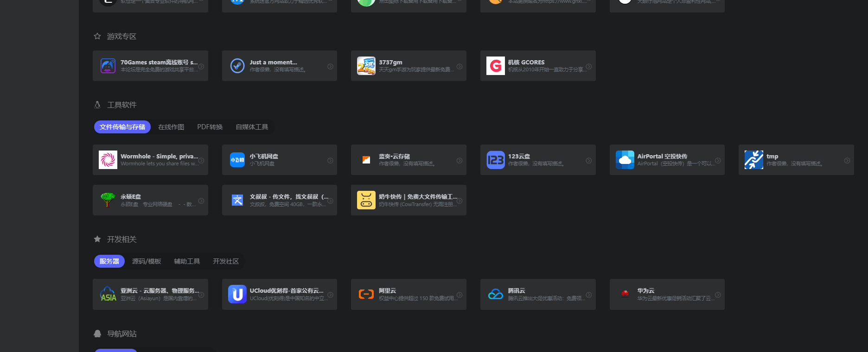Click the arrow on 阿里云 card
The image size is (868, 352).
(x=460, y=295)
